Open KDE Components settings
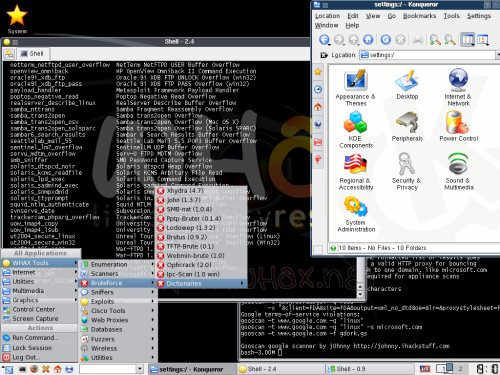This screenshot has width=500, height=375. pyautogui.click(x=356, y=130)
